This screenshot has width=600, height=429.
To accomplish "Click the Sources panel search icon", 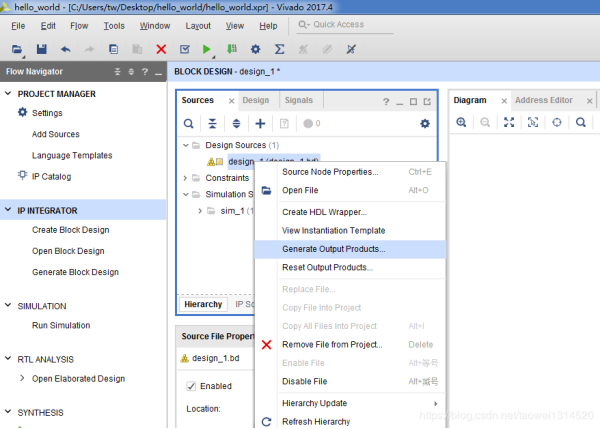I will (188, 124).
